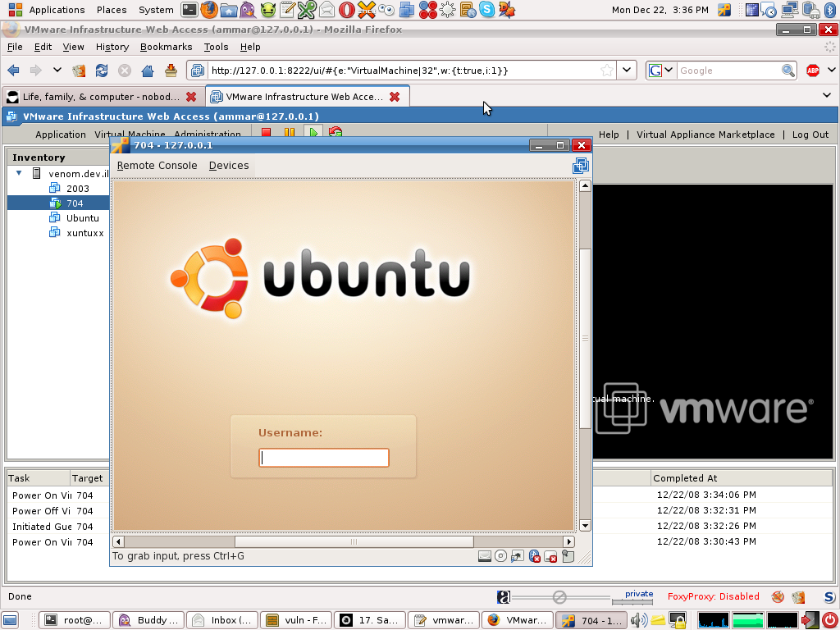Image resolution: width=840 pixels, height=630 pixels.
Task: Click the Reset VM toolbar icon
Action: [336, 132]
